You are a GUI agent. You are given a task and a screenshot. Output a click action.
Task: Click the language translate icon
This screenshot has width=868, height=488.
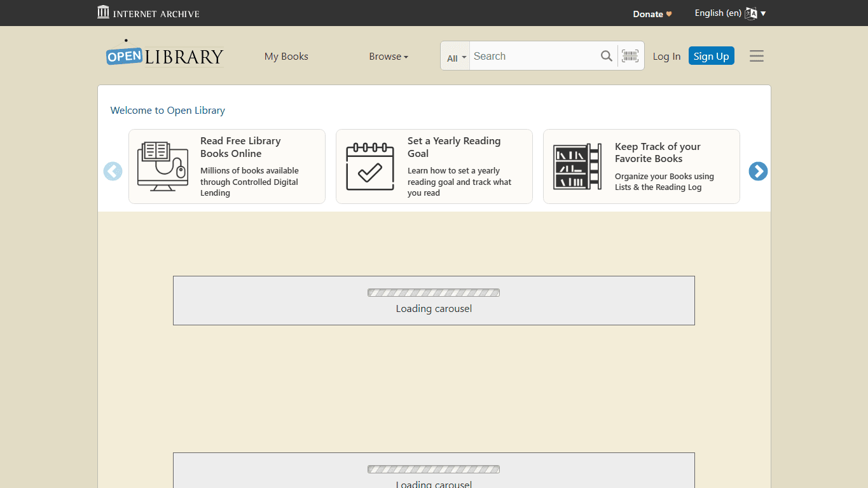(x=751, y=13)
